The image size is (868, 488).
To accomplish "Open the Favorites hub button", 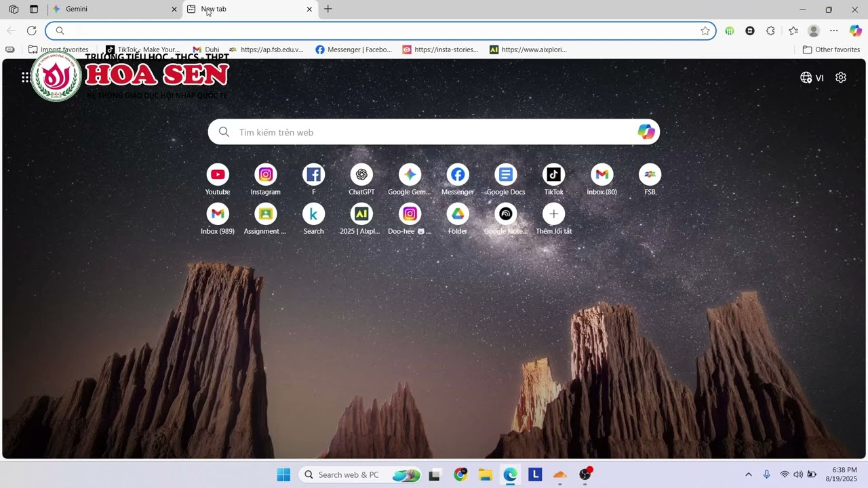I will coord(793,30).
